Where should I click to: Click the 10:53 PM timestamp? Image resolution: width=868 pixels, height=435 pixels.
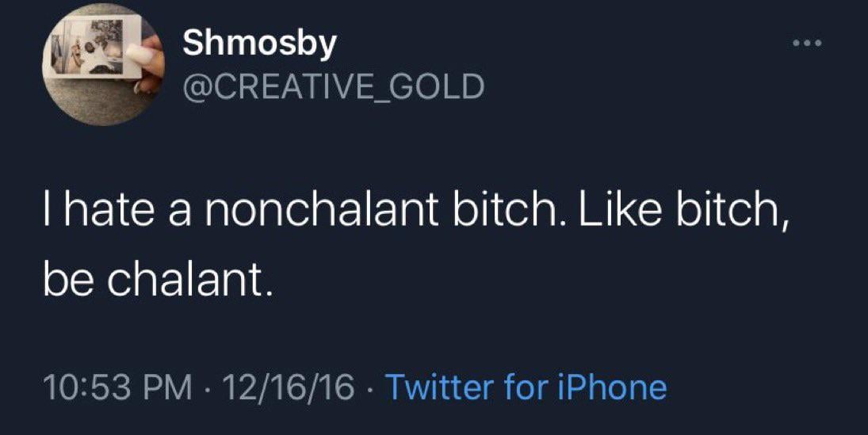click(117, 387)
